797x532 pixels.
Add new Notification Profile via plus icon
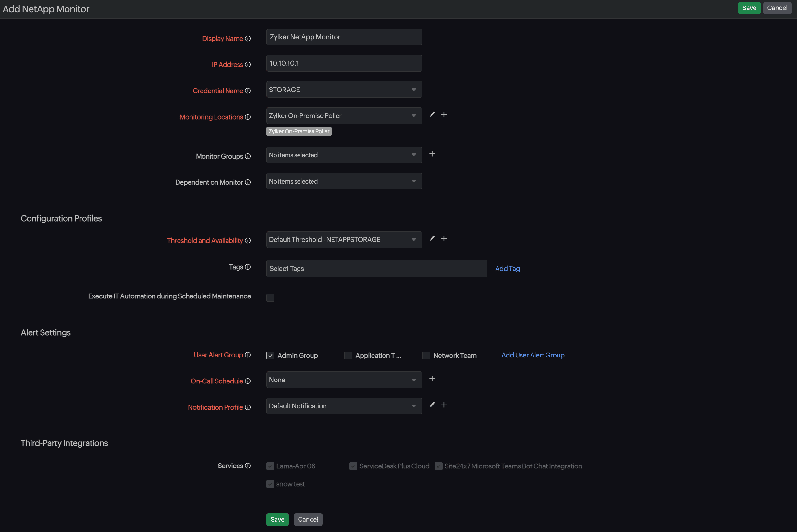pos(444,405)
